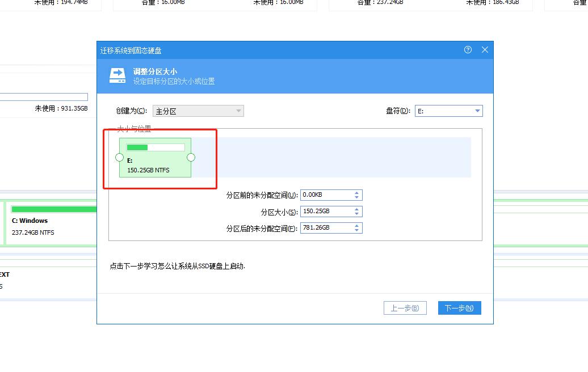Click the down stepper of 分区大小 field
Screen dimensions: 588x372
[x=356, y=213]
